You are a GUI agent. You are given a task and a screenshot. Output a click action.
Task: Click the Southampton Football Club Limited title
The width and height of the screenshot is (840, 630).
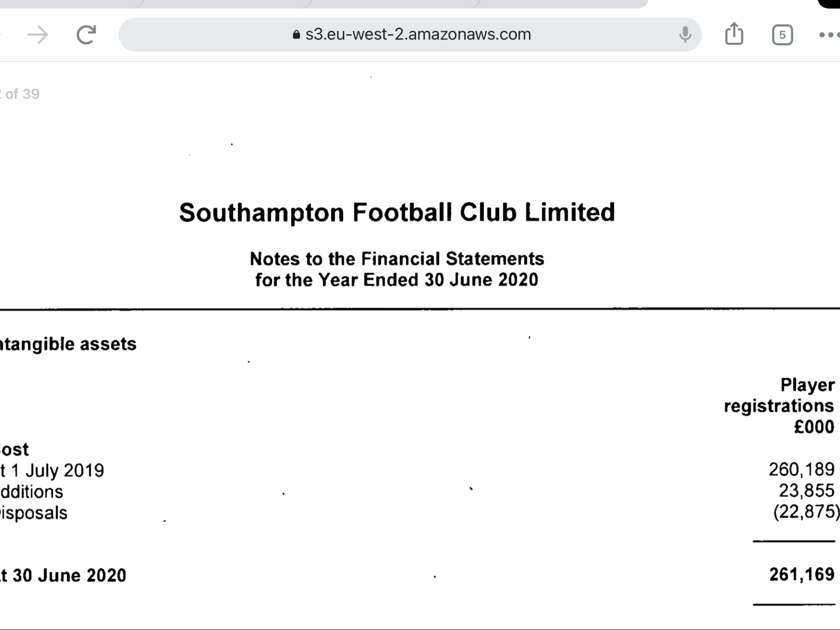coord(397,213)
